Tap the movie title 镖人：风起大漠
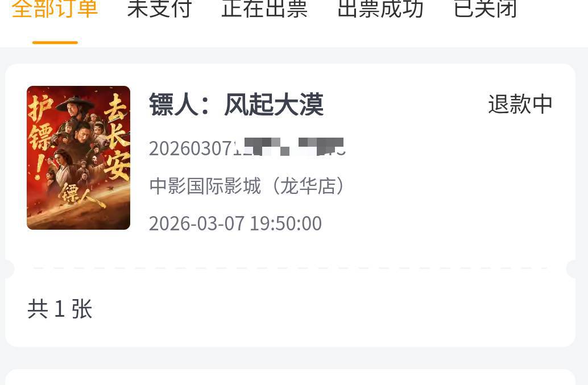 click(x=236, y=105)
